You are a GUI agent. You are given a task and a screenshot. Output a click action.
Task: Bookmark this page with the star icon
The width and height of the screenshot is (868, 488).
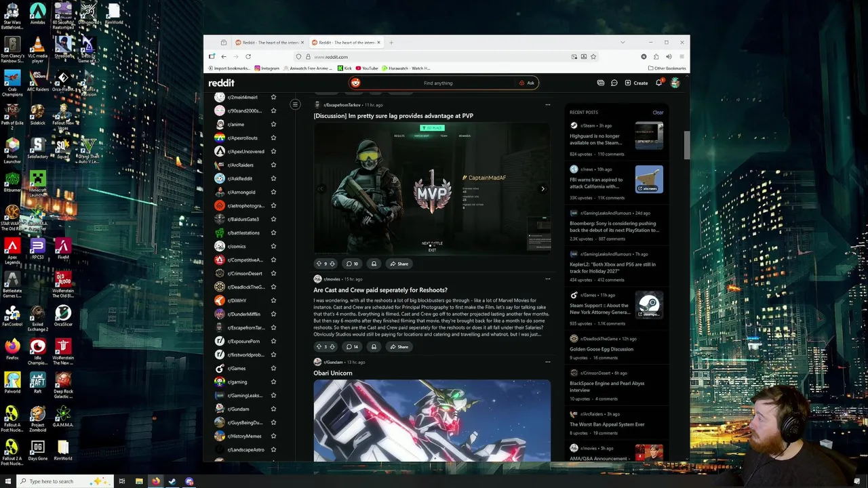point(593,57)
